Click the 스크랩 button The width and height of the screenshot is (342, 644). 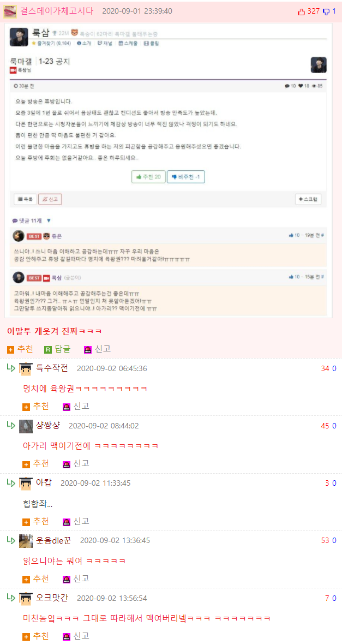pos(308,199)
